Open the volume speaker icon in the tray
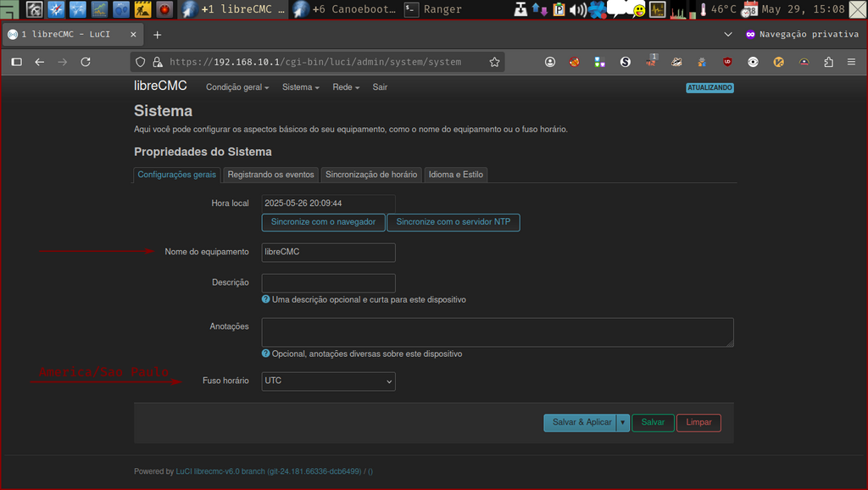 pos(577,9)
